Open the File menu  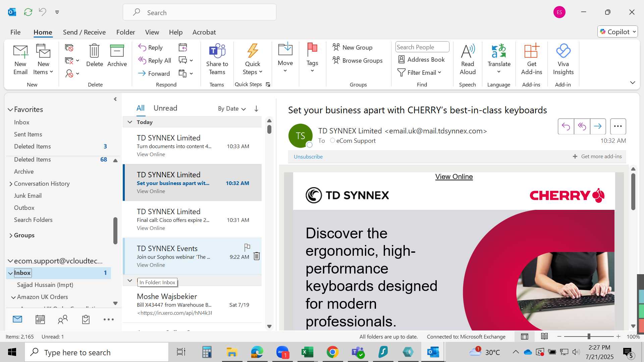pyautogui.click(x=15, y=32)
